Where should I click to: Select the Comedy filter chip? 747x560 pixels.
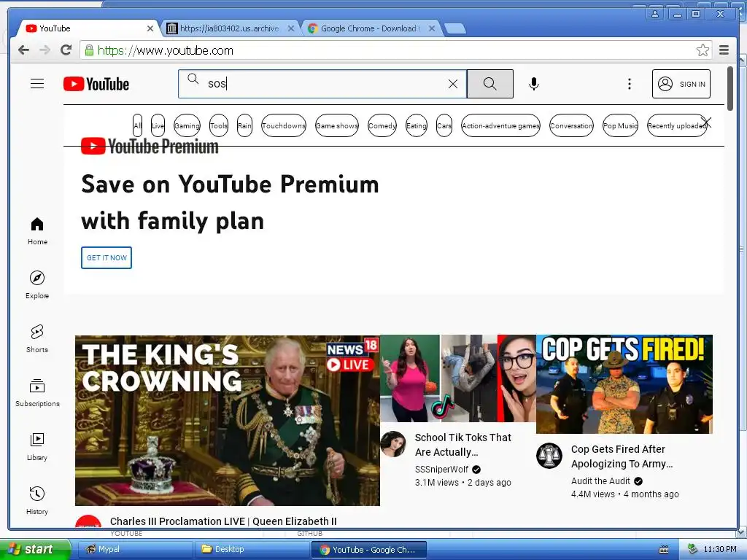point(382,125)
